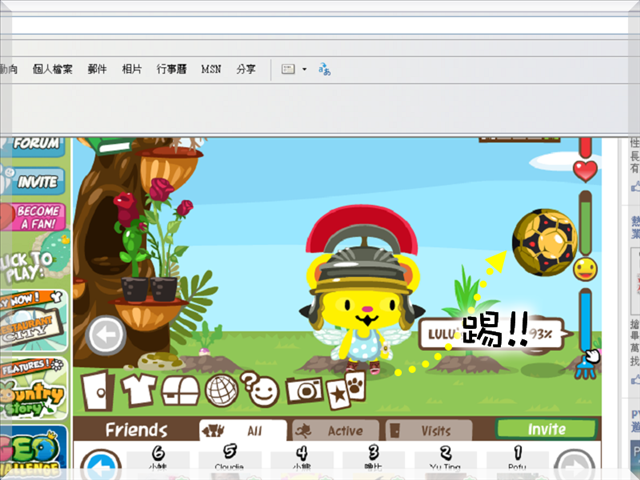Open the treasure chest inventory icon
Viewport: 640px width, 480px height.
click(x=180, y=391)
